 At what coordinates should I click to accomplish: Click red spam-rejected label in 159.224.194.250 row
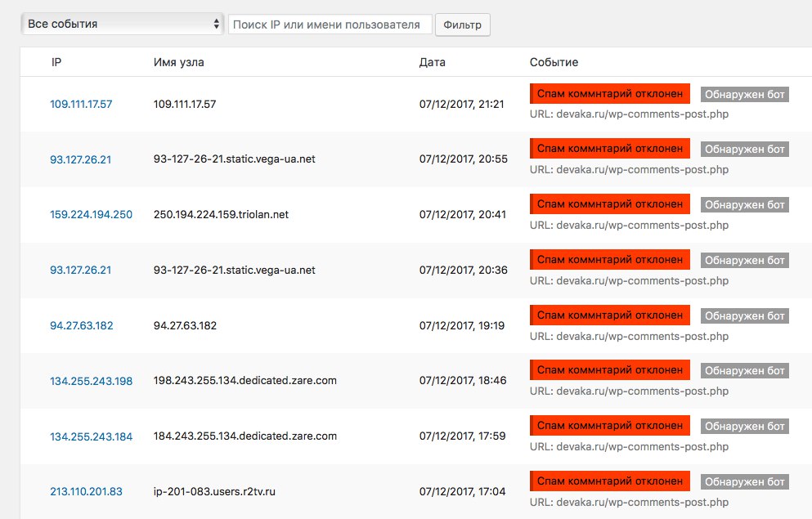[609, 204]
